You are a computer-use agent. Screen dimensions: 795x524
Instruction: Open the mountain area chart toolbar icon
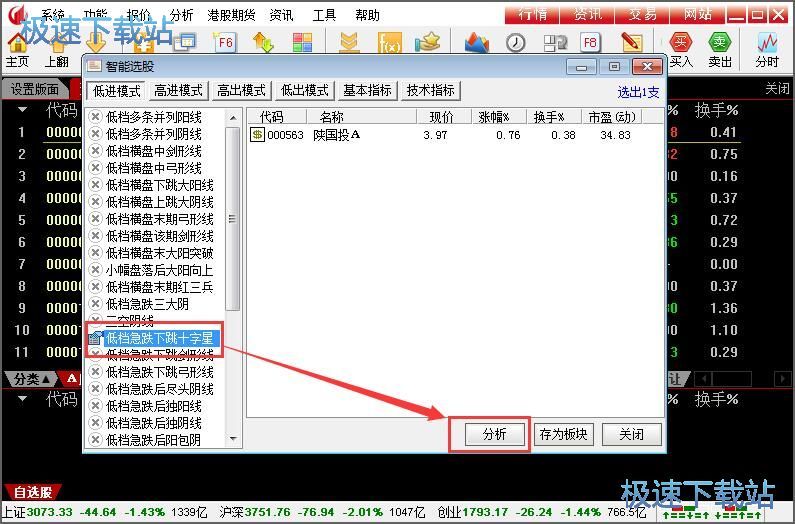(x=477, y=43)
